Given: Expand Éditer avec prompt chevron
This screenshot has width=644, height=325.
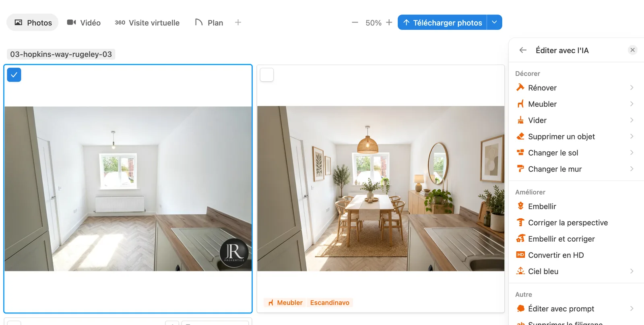Looking at the screenshot, I should click(x=632, y=308).
